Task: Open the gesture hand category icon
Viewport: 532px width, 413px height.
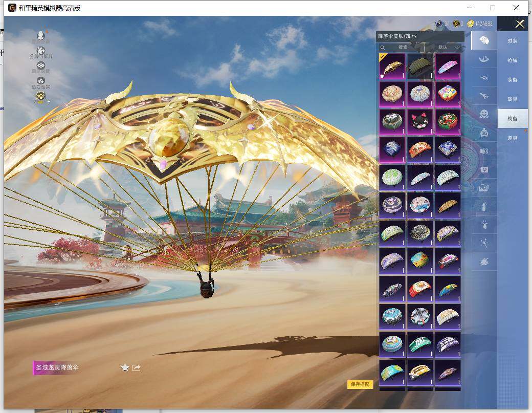Action: pos(484,224)
